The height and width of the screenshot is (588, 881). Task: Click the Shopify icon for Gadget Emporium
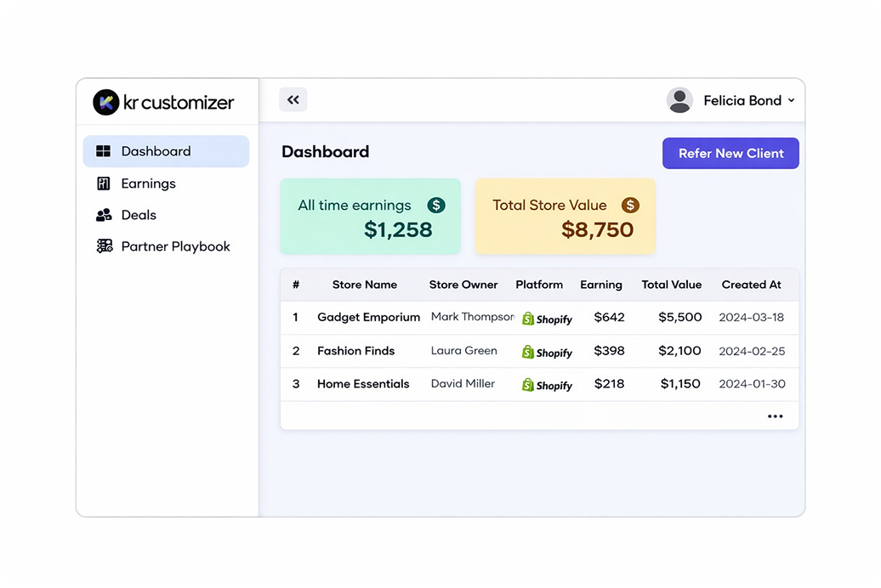pos(546,319)
